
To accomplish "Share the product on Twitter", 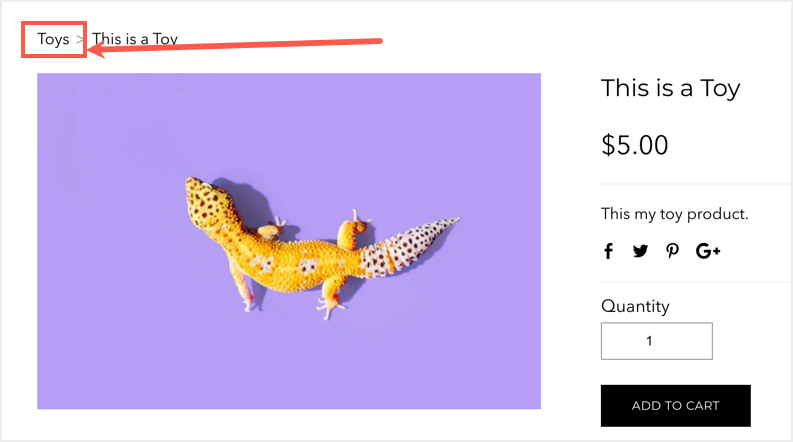I will click(640, 251).
